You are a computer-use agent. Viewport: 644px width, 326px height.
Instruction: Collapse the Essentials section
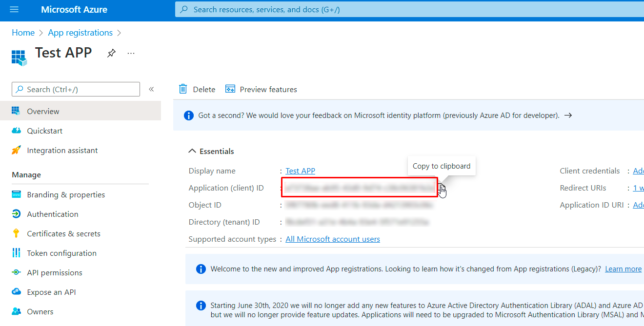(x=211, y=151)
